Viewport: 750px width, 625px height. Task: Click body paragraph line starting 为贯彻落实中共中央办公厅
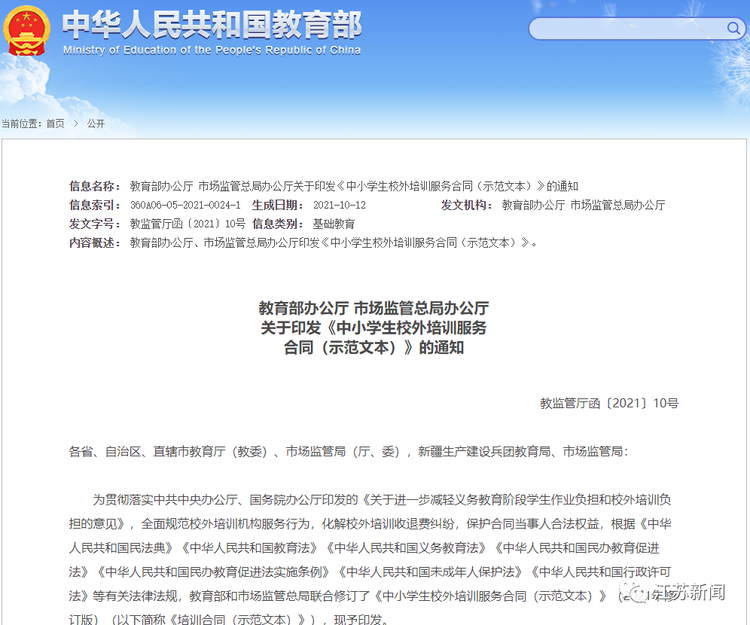(x=382, y=500)
